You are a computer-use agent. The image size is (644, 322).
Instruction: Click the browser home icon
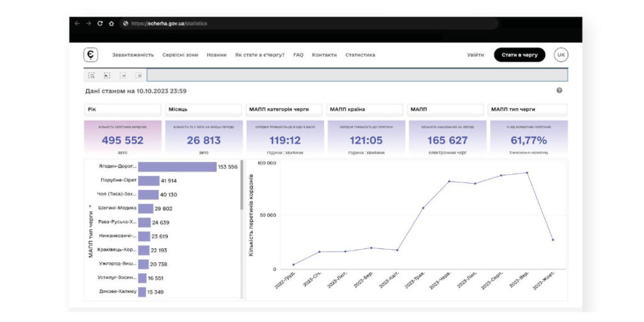(111, 23)
